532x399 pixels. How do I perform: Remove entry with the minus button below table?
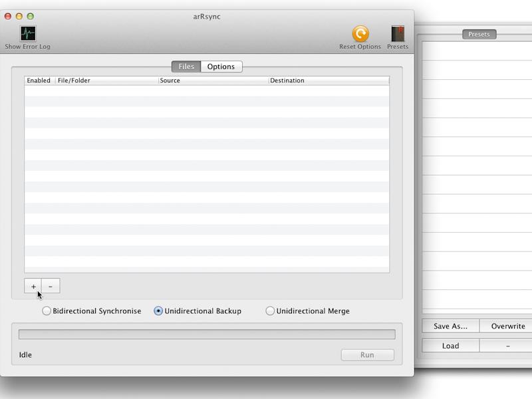pyautogui.click(x=51, y=286)
